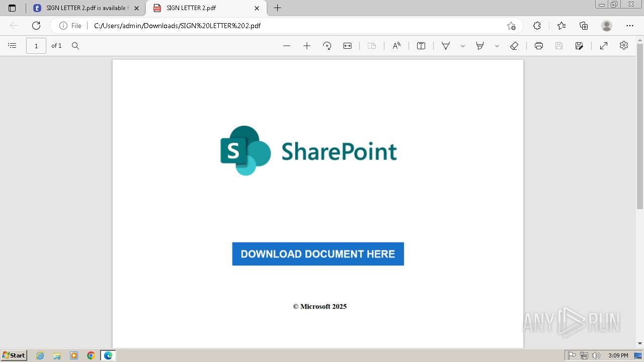Screen dimensions: 644x362
Task: Open page view option
Action: coord(372,46)
